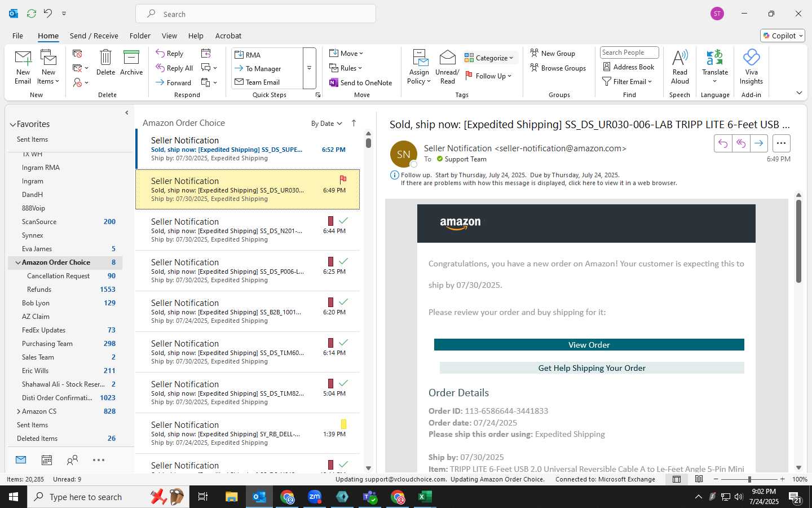The height and width of the screenshot is (508, 812).
Task: Open the Copilot dropdown
Action: [783, 36]
